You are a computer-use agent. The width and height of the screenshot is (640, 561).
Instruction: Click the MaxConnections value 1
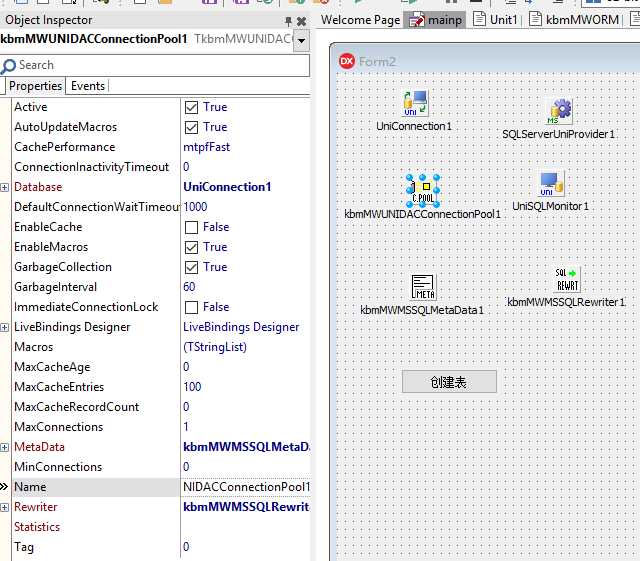click(x=186, y=427)
